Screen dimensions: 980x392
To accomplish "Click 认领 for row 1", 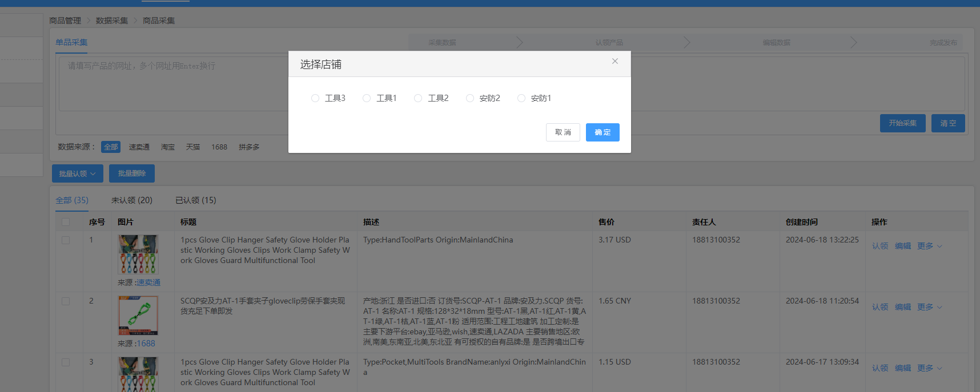I will tap(880, 246).
